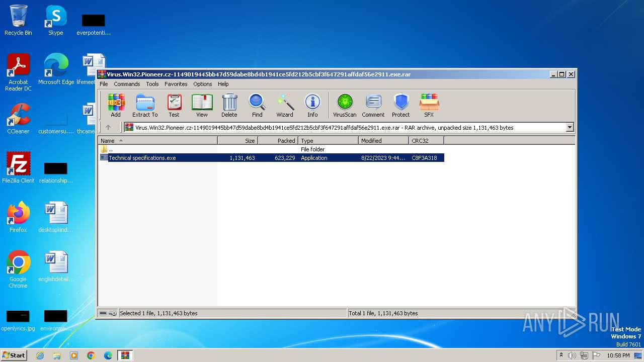644x362 pixels.
Task: Sort files by Modified column
Action: (x=384, y=141)
